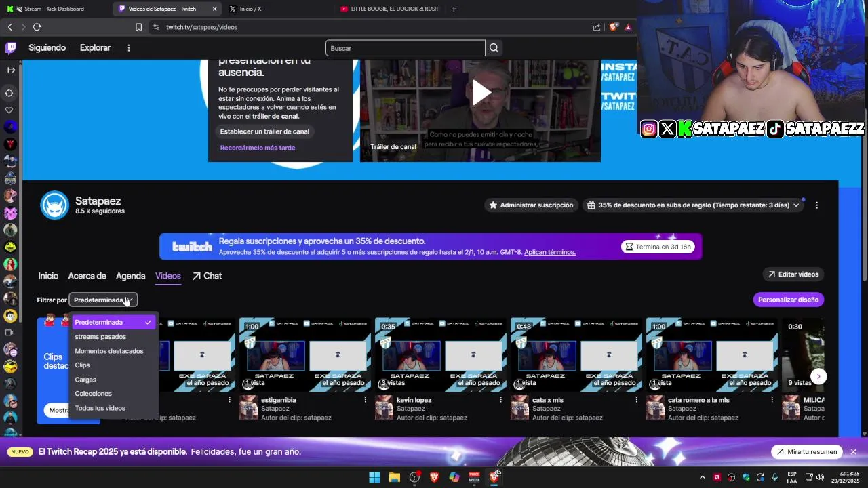Open Brave Shields icon in address bar
868x488 pixels.
tap(614, 27)
